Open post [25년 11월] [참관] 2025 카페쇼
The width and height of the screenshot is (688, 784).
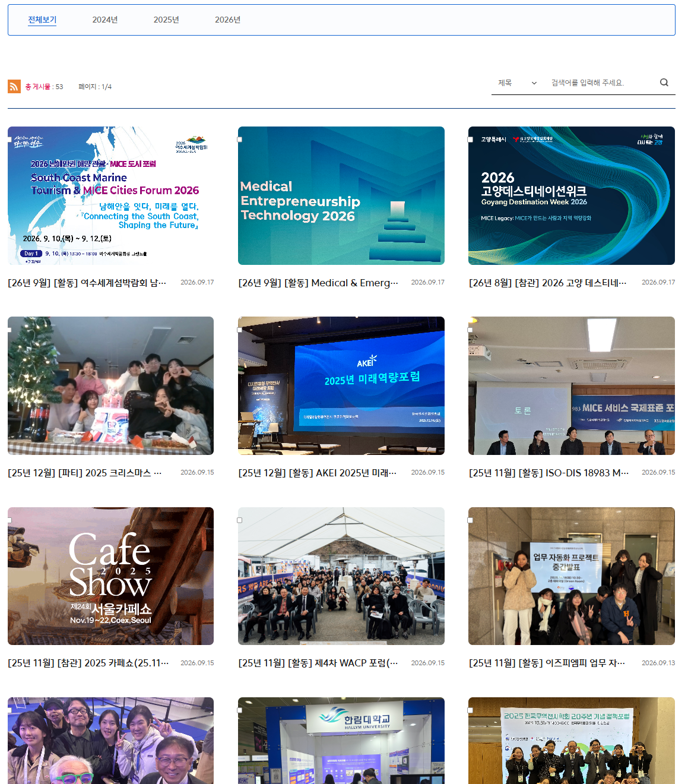[x=88, y=663]
